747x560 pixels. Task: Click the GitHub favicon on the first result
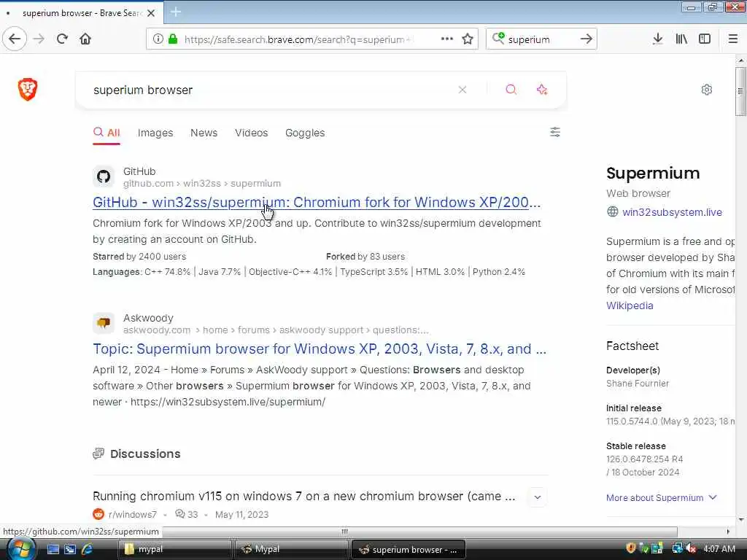pos(104,176)
